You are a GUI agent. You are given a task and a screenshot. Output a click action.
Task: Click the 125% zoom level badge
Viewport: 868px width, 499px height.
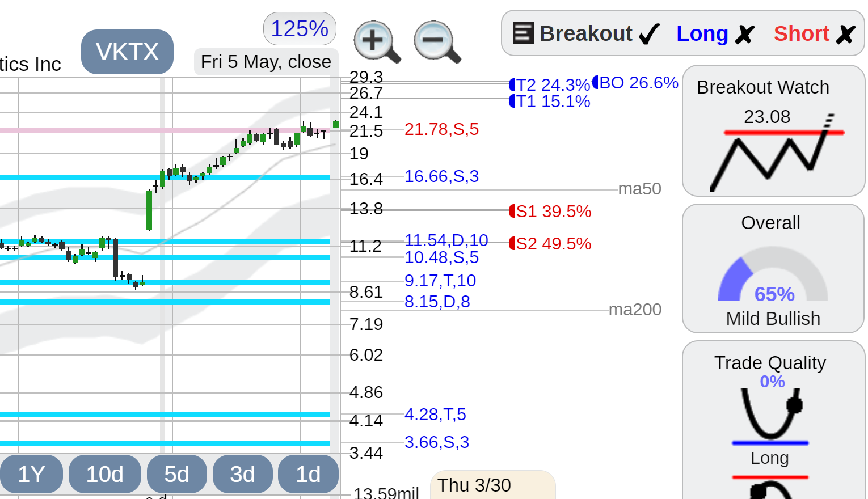(x=300, y=28)
